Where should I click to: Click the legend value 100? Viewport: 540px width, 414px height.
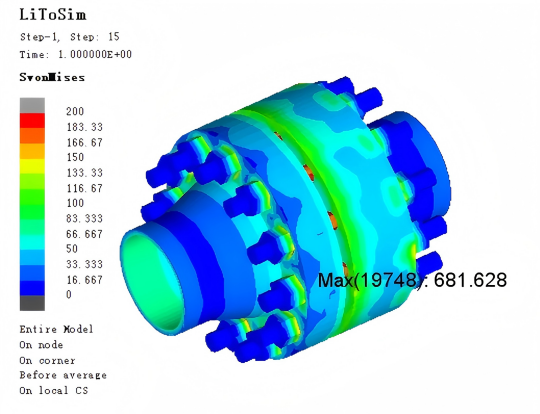click(x=75, y=203)
